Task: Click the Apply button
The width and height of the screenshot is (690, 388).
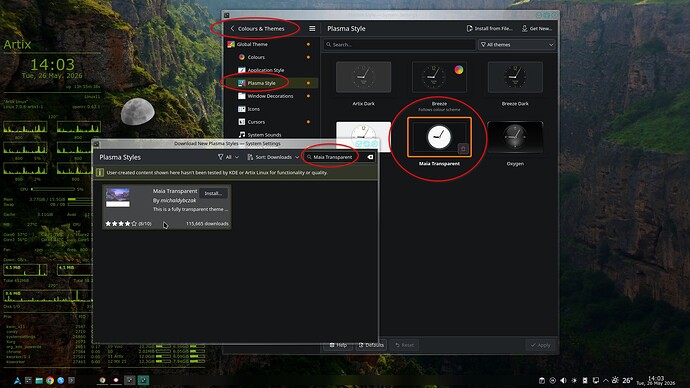Action: coord(540,345)
